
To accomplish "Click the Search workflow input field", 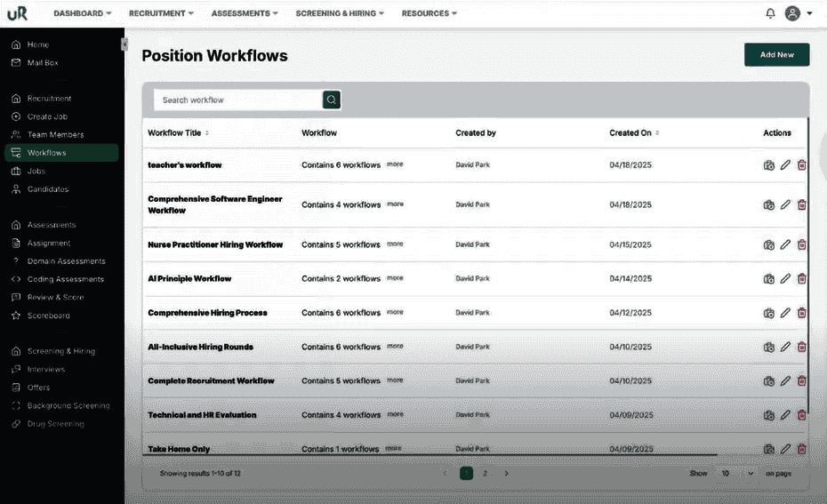I will click(237, 100).
